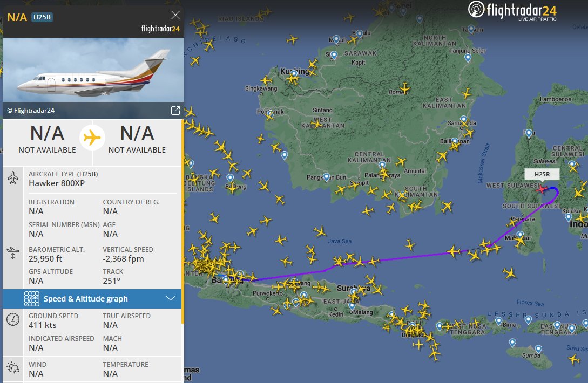Click the aircraft type airplane icon
The width and height of the screenshot is (588, 383).
coord(13,177)
